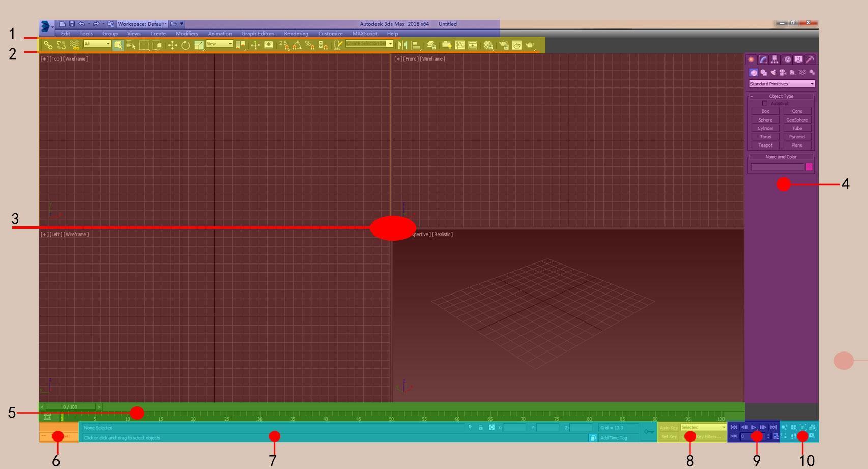Image resolution: width=868 pixels, height=469 pixels.
Task: Play the animation with the Play button
Action: pyautogui.click(x=754, y=427)
